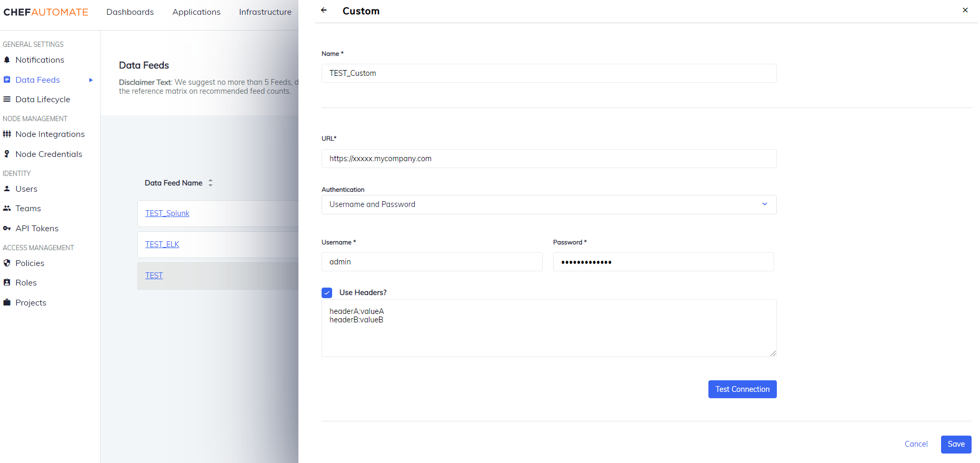Screen dimensions: 980x463
Task: Save the custom data feed
Action: coord(956,445)
